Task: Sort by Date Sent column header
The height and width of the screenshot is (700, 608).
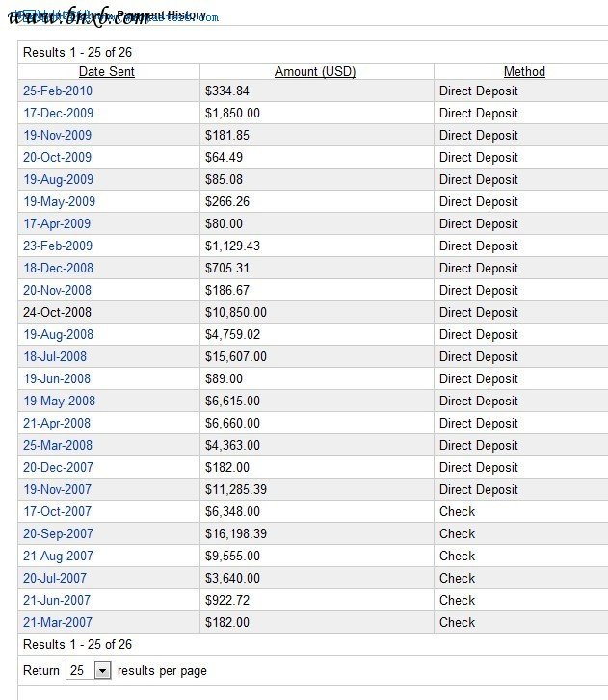Action: click(107, 71)
